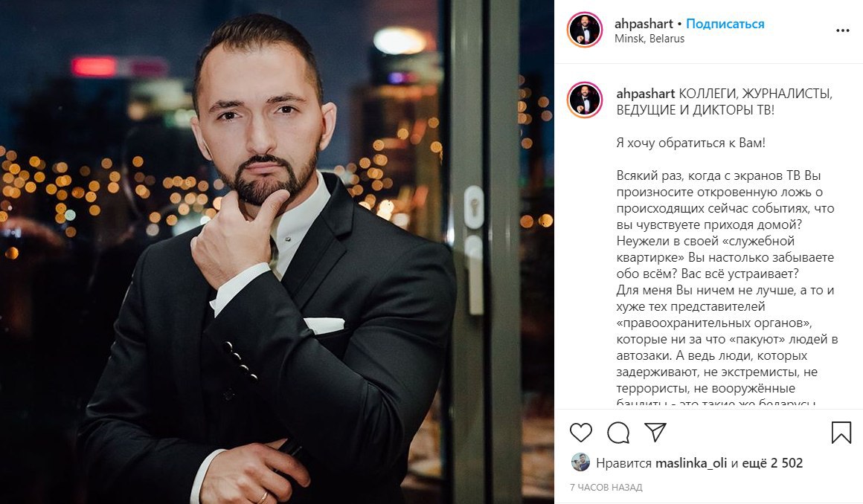The height and width of the screenshot is (504, 863).
Task: Click the small avatar next to Нравится
Action: click(x=580, y=462)
